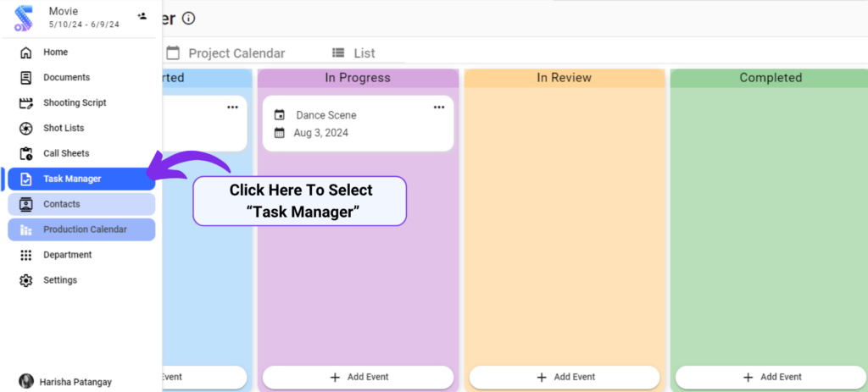This screenshot has height=392, width=868.
Task: Open the Home sidebar icon
Action: click(25, 52)
